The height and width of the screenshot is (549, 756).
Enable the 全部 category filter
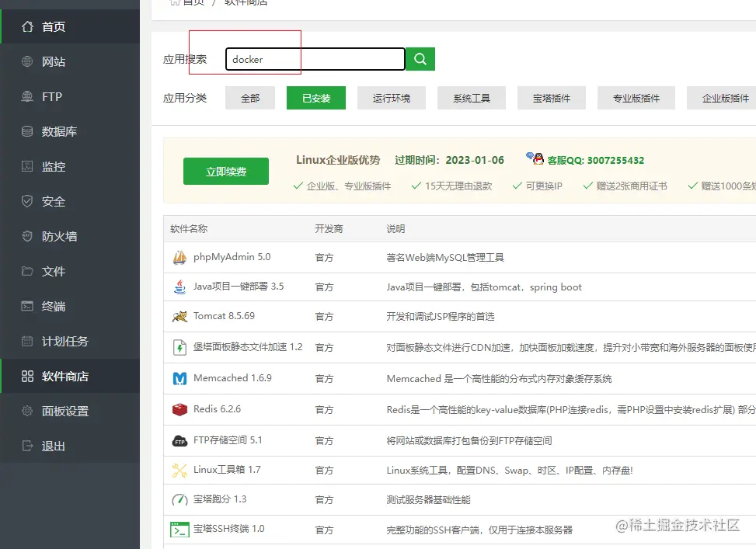click(x=249, y=98)
